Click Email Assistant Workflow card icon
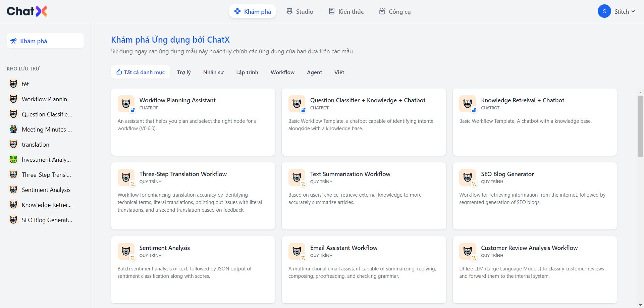 [x=297, y=251]
